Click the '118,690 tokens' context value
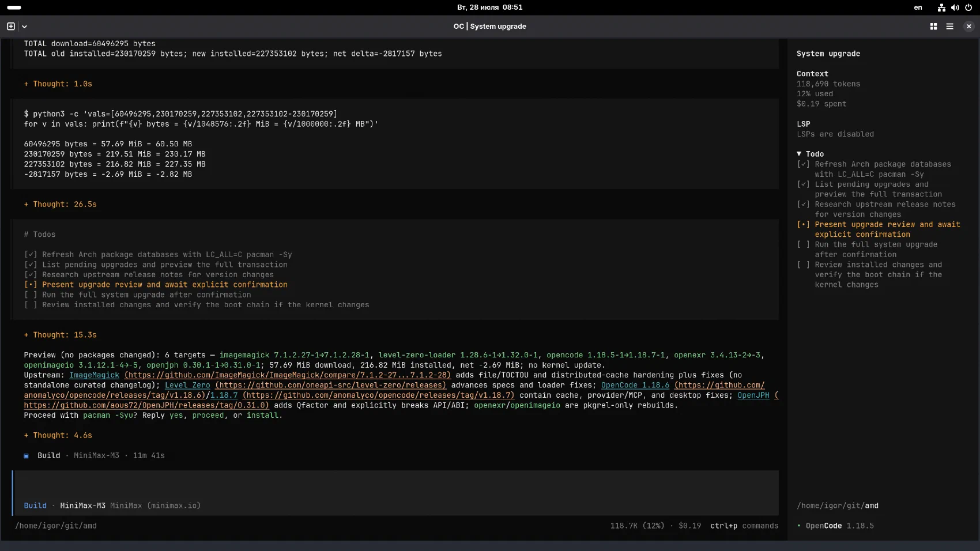The height and width of the screenshot is (551, 980). point(828,84)
